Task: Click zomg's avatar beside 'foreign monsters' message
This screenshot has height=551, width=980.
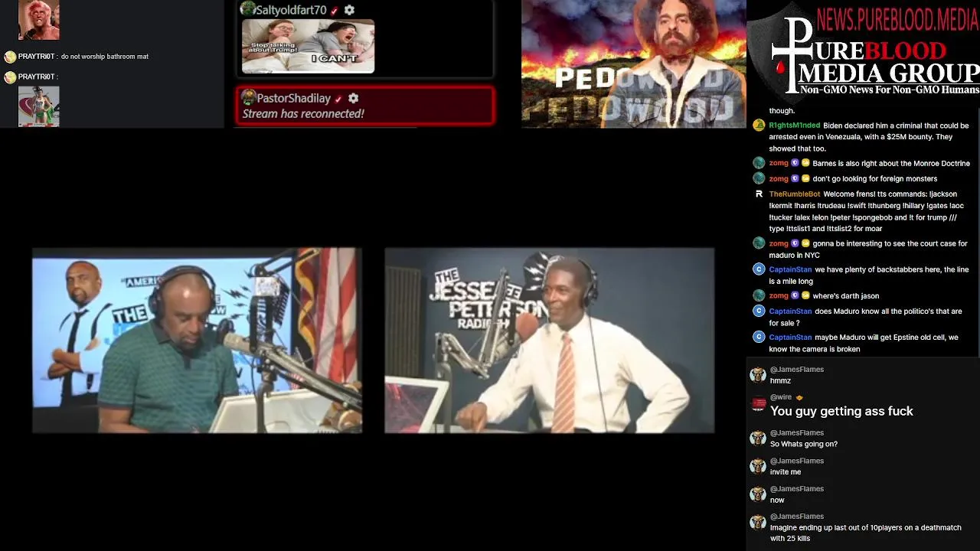Action: [x=759, y=178]
